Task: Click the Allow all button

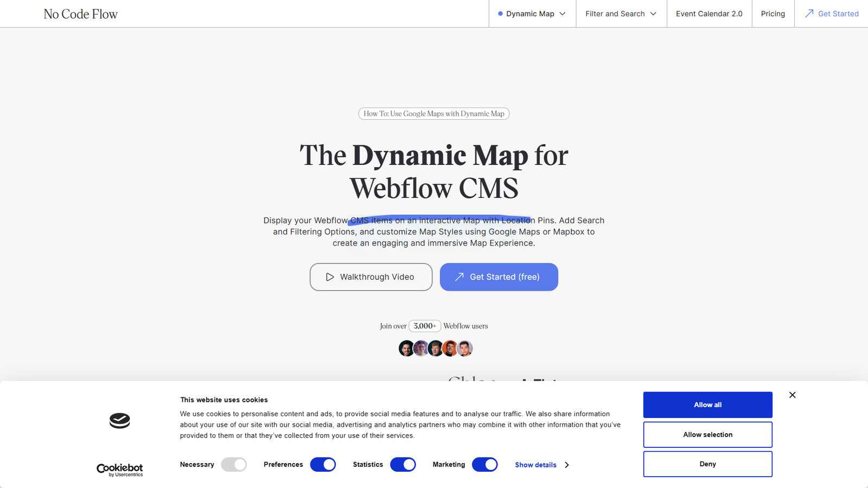Action: 707,404
